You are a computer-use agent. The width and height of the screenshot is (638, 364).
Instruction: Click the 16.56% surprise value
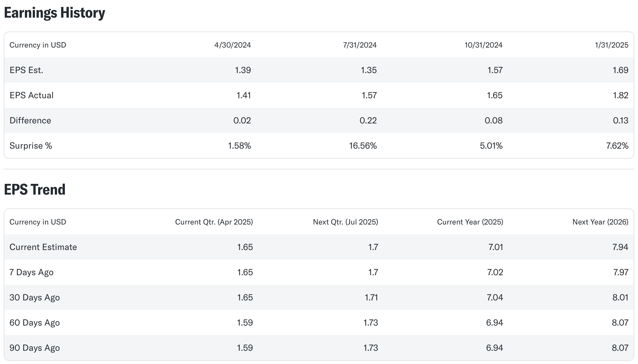tap(363, 145)
